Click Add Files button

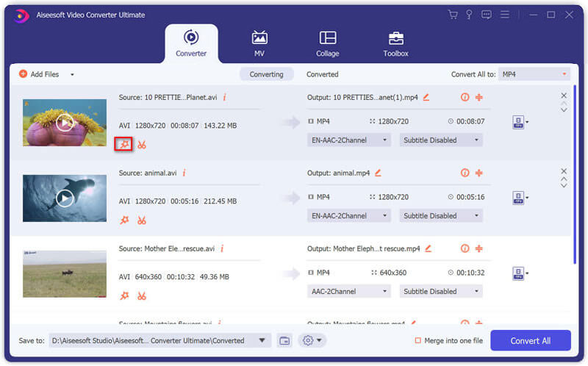pyautogui.click(x=40, y=74)
